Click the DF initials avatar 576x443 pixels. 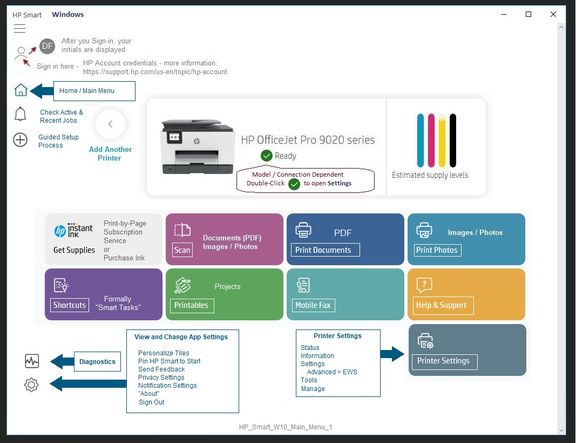coord(47,46)
